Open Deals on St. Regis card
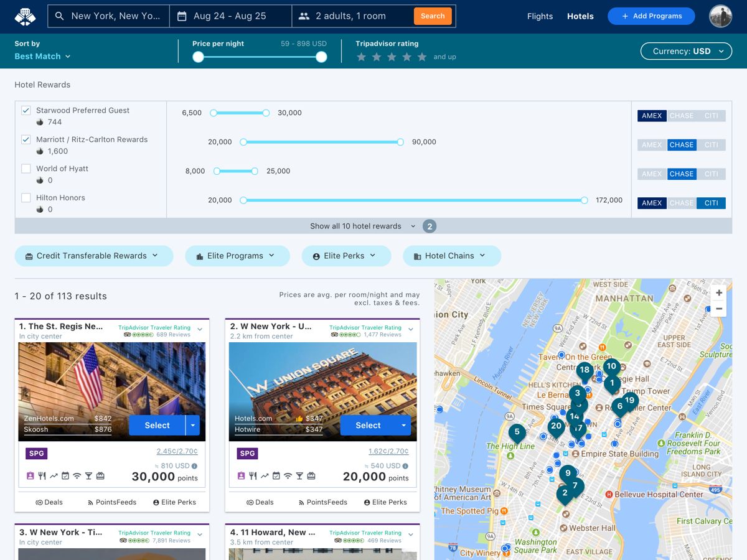747x560 pixels. [x=49, y=502]
